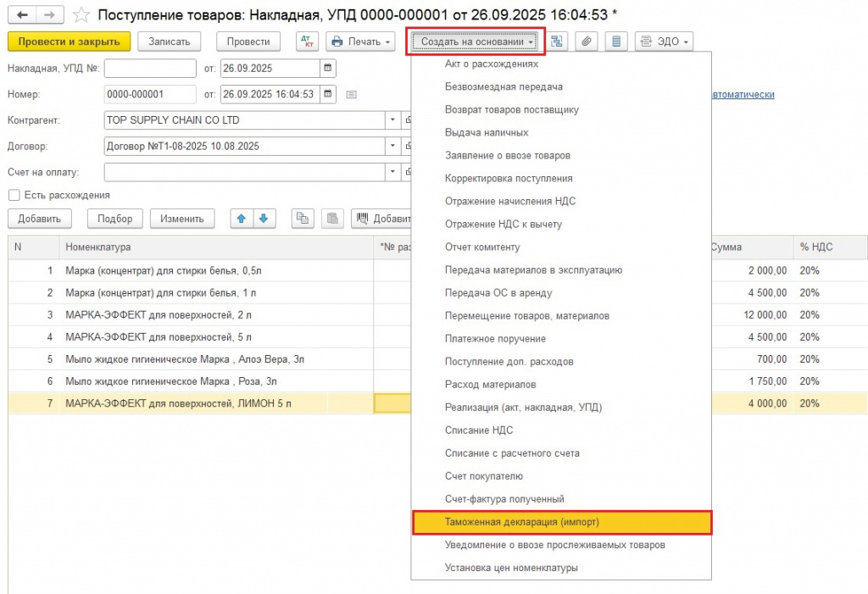Select Передача ОС в аренду
This screenshot has height=594, width=868.
tap(561, 293)
